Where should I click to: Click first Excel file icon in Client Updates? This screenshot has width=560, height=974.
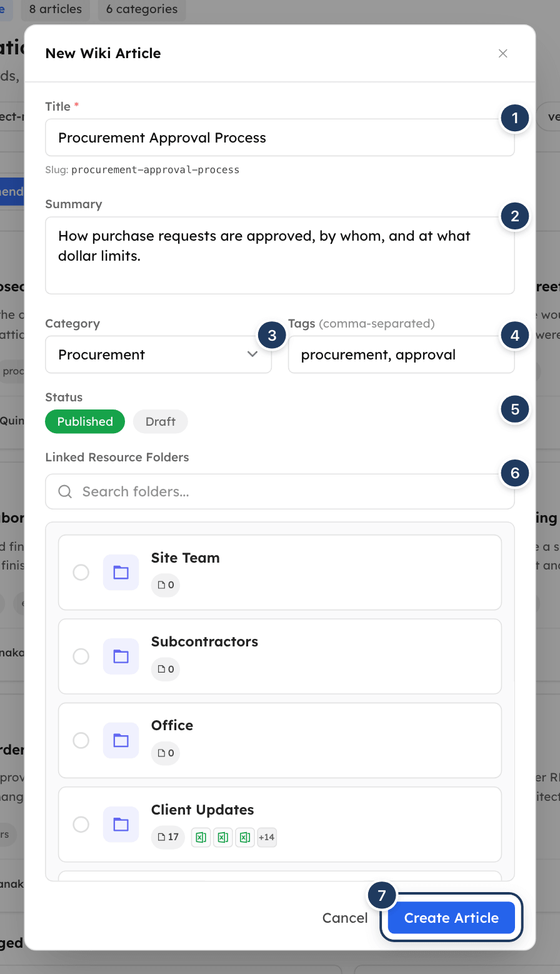coord(201,837)
